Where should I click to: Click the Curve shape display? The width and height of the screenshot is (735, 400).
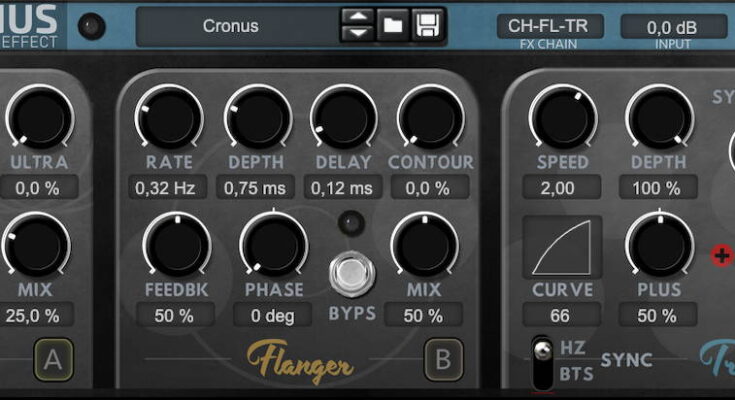tap(561, 247)
